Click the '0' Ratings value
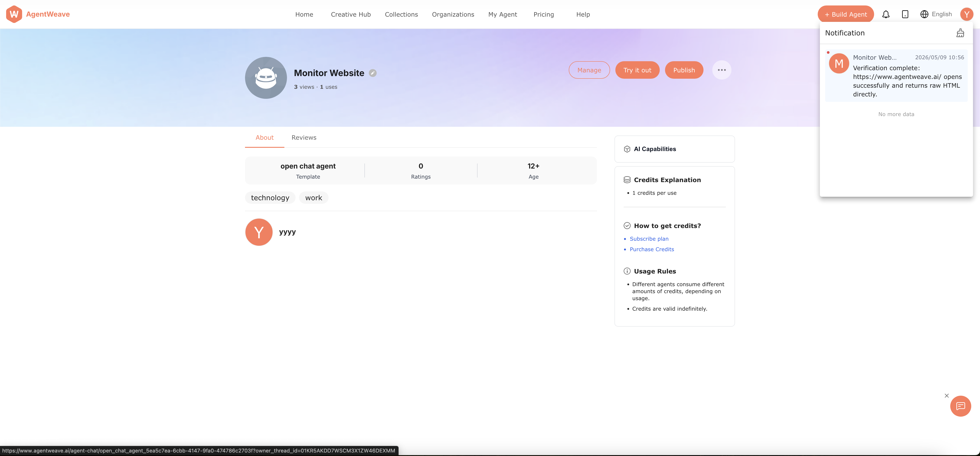The image size is (980, 456). (421, 166)
